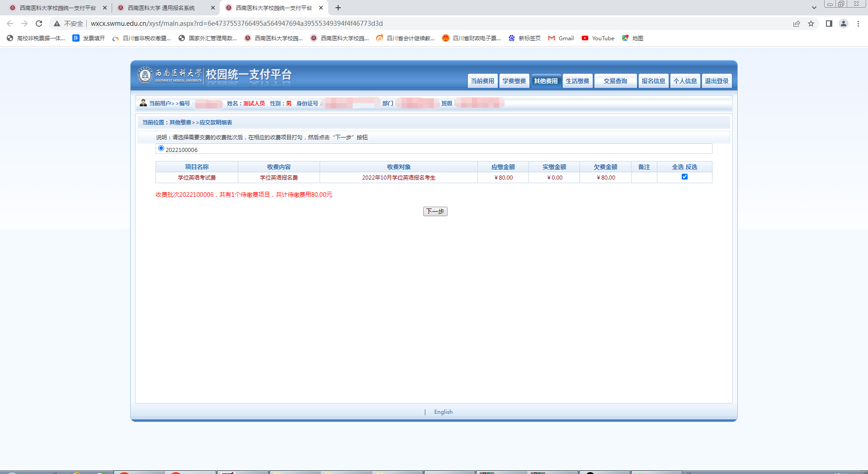Reload the page with the refresh icon
This screenshot has height=474, width=868.
(39, 24)
